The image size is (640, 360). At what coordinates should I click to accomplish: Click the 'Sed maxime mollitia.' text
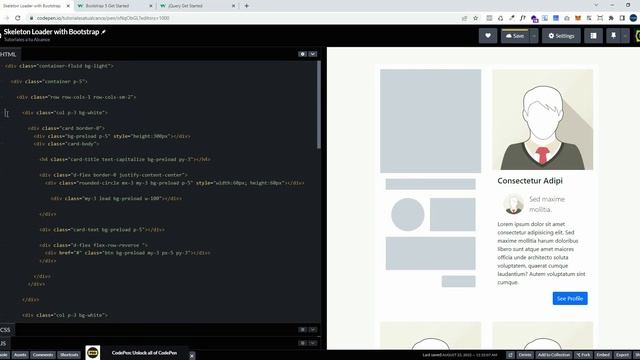547,204
